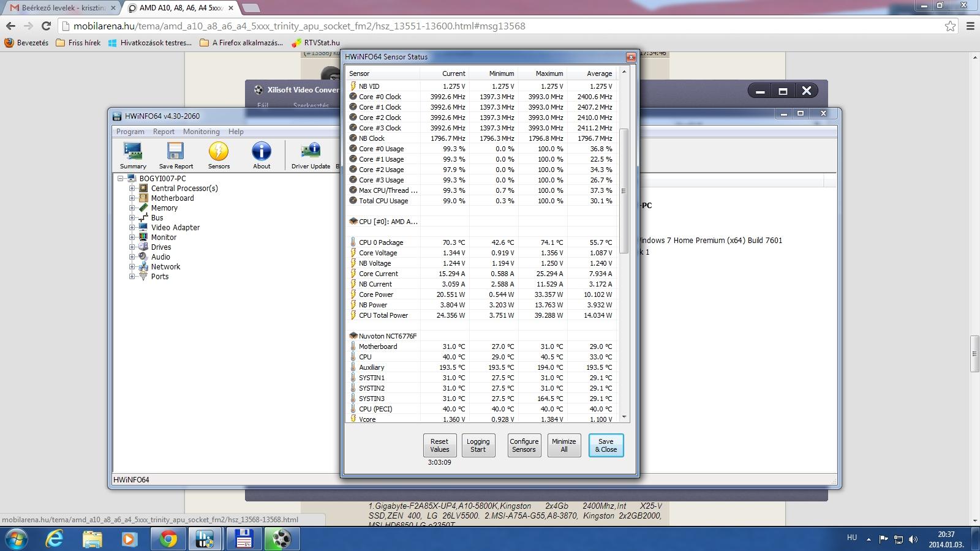Screen dimensions: 980x551
Task: Click the Current column header
Action: 445,73
